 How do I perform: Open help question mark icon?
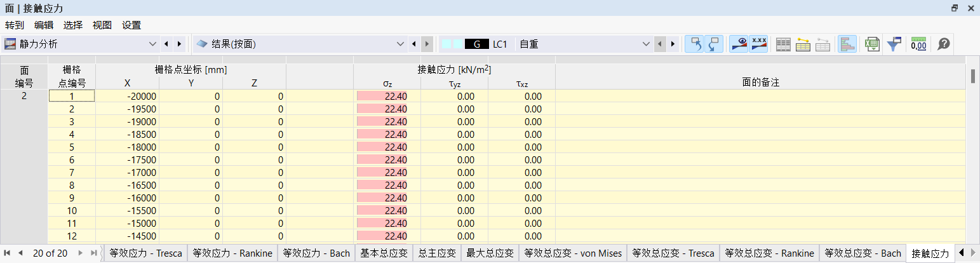[x=944, y=44]
